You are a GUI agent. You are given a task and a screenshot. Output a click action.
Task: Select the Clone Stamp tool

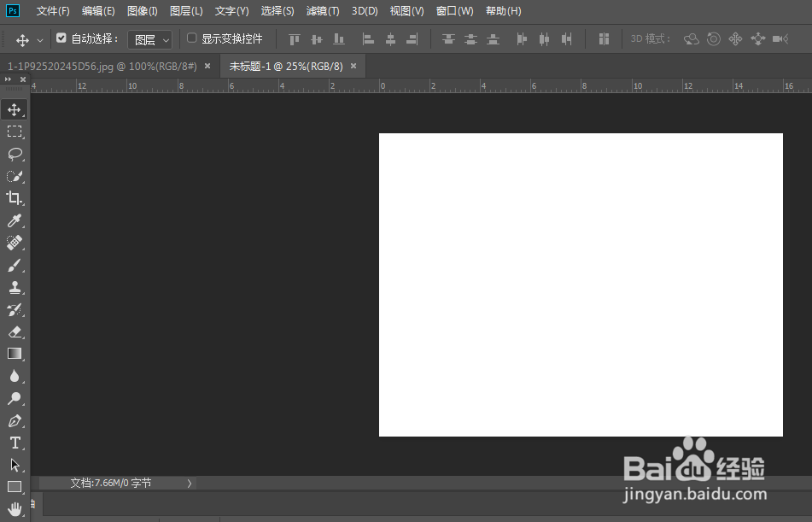[x=15, y=287]
